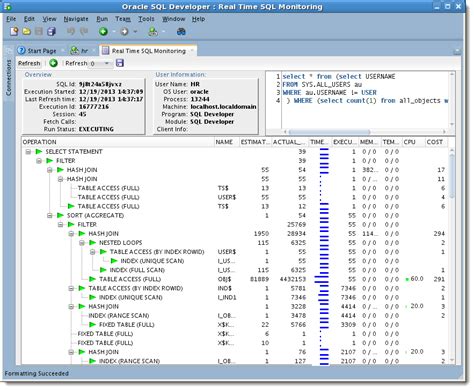Close the Real Time SQL Monitoring tab
The width and height of the screenshot is (474, 390).
tap(192, 51)
